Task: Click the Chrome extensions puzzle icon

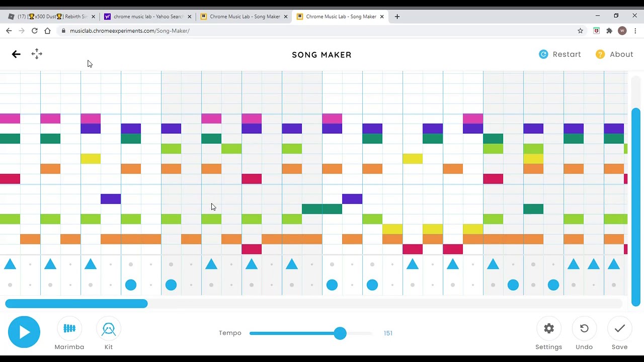Action: [x=609, y=31]
